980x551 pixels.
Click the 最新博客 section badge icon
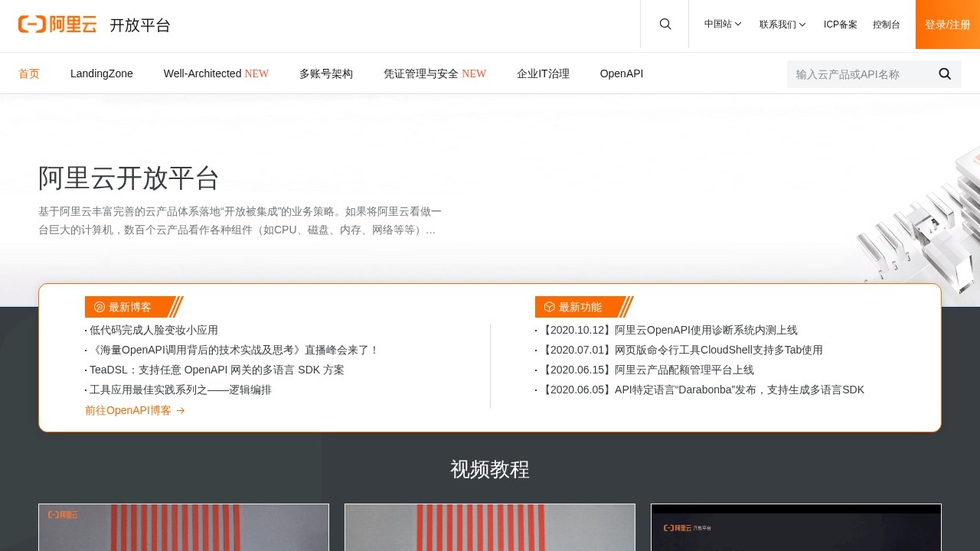(100, 307)
